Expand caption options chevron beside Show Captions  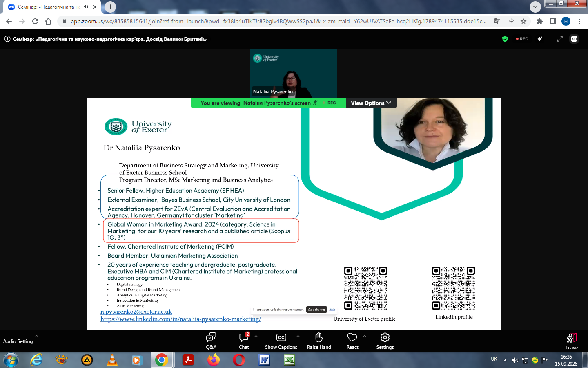(298, 336)
